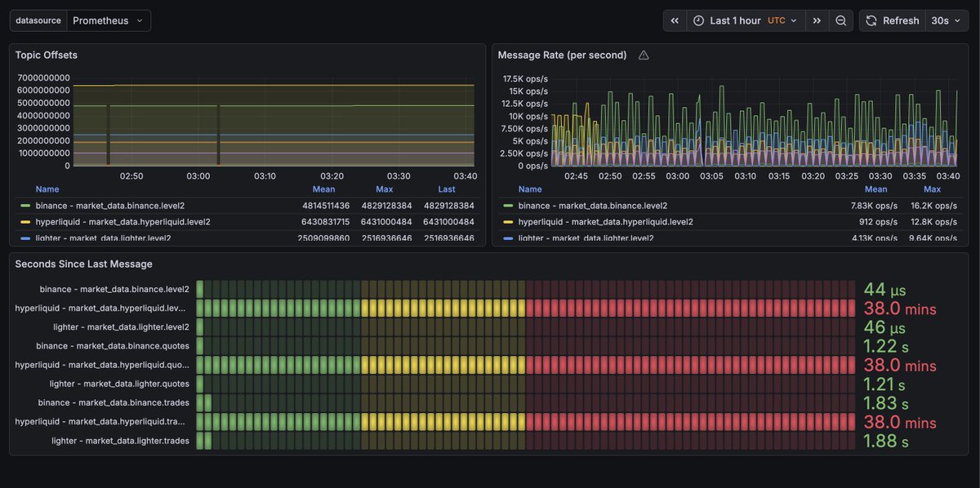The width and height of the screenshot is (980, 488).
Task: Open the Message Rate (per second) panel title
Action: coord(563,55)
